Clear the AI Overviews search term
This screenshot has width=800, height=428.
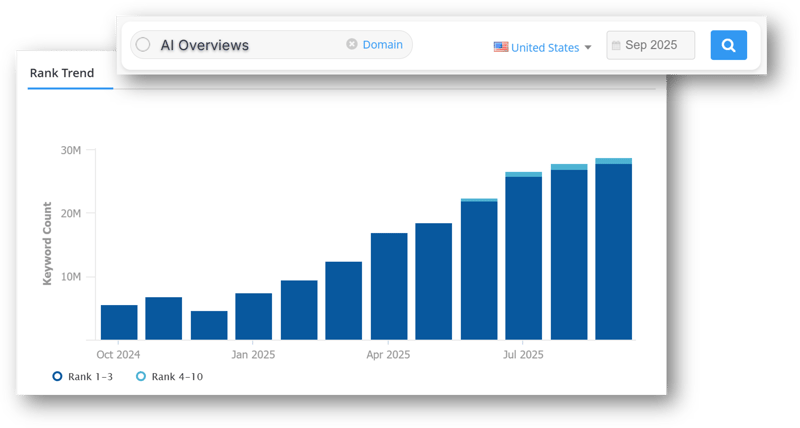pyautogui.click(x=351, y=45)
